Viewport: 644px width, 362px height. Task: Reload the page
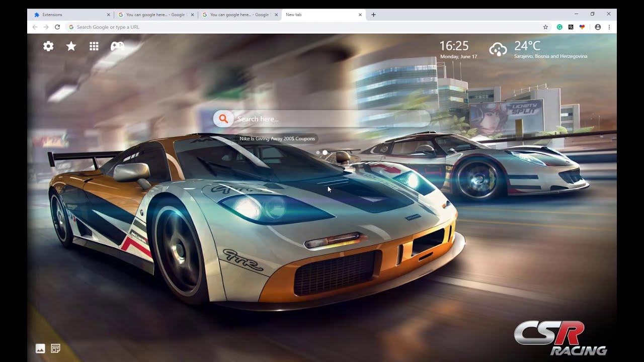point(57,27)
